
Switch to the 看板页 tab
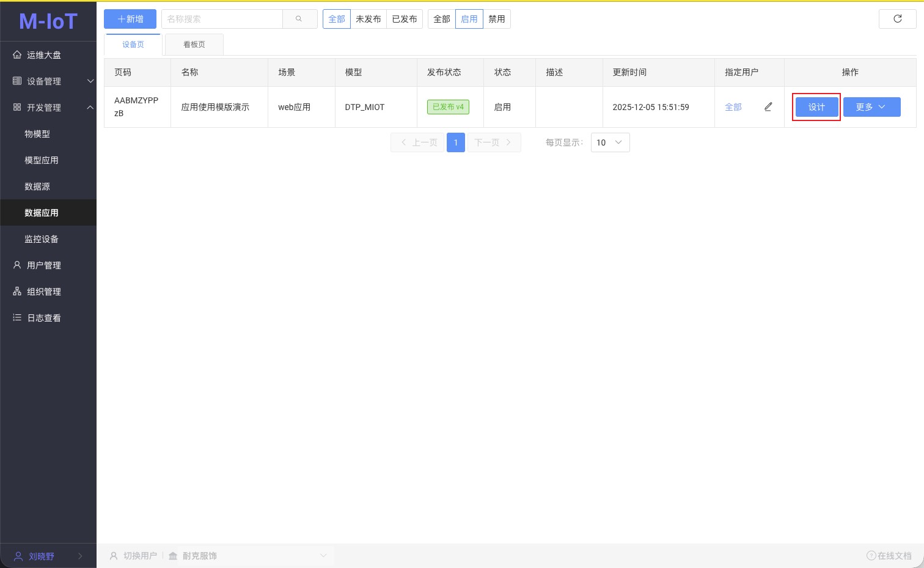coord(194,44)
